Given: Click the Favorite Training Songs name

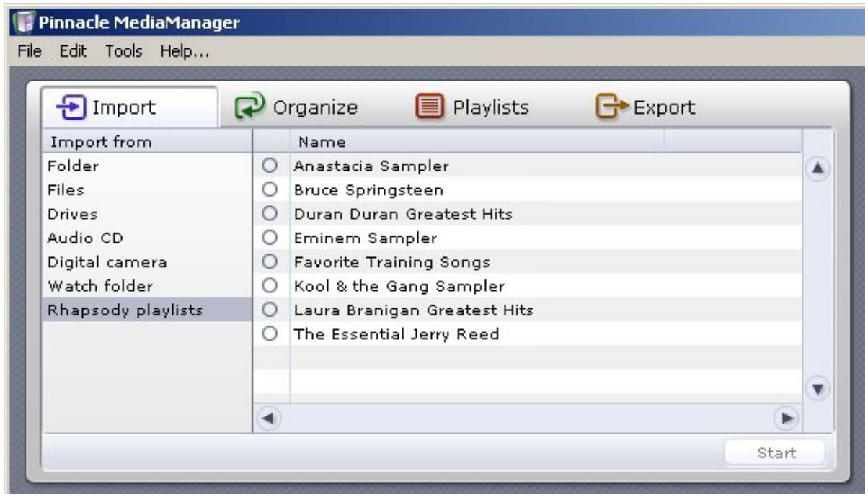Looking at the screenshot, I should pyautogui.click(x=392, y=263).
